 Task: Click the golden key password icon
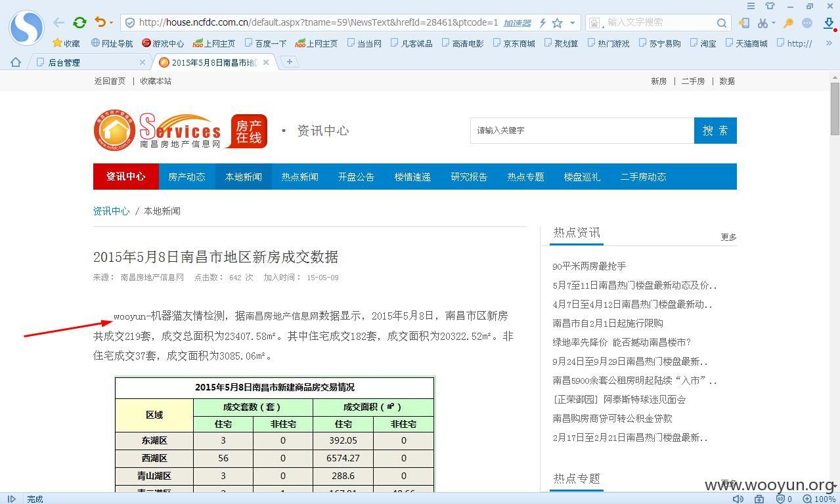point(789,23)
